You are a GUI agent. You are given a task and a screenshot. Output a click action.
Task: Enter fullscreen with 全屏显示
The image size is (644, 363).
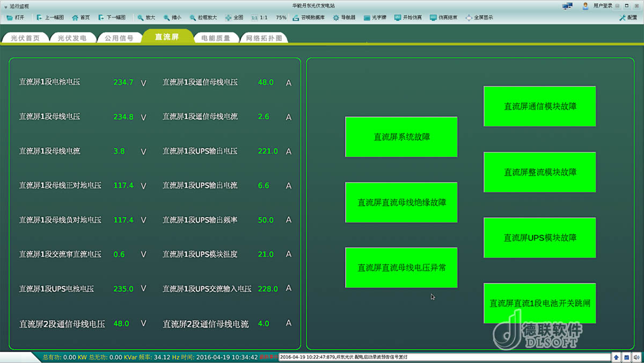(469, 18)
